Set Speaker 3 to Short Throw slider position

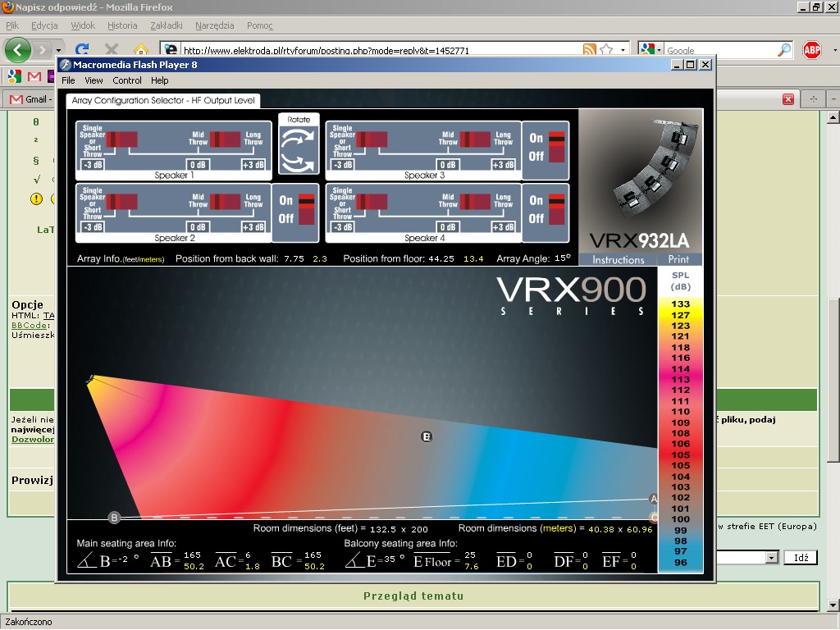(372, 139)
